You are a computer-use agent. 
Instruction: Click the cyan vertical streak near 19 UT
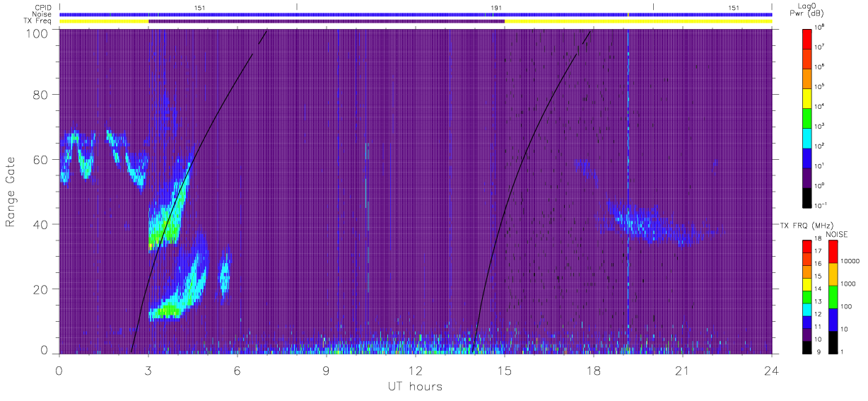pyautogui.click(x=628, y=191)
